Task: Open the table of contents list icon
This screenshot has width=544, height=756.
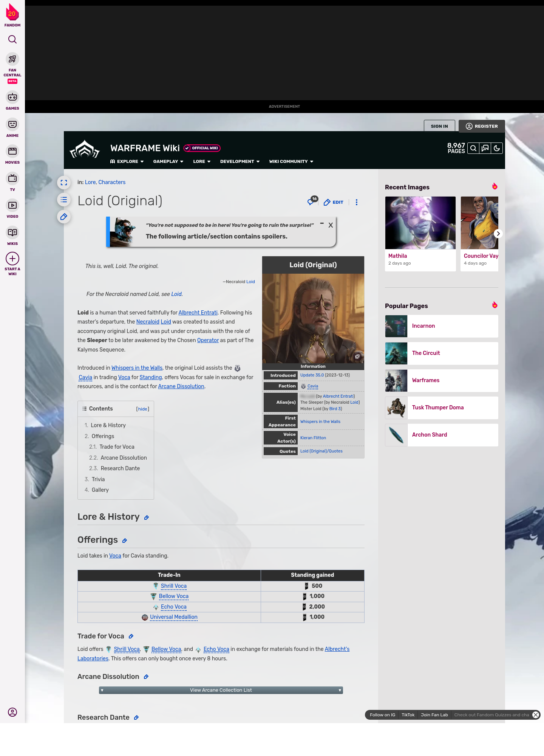Action: pyautogui.click(x=64, y=200)
